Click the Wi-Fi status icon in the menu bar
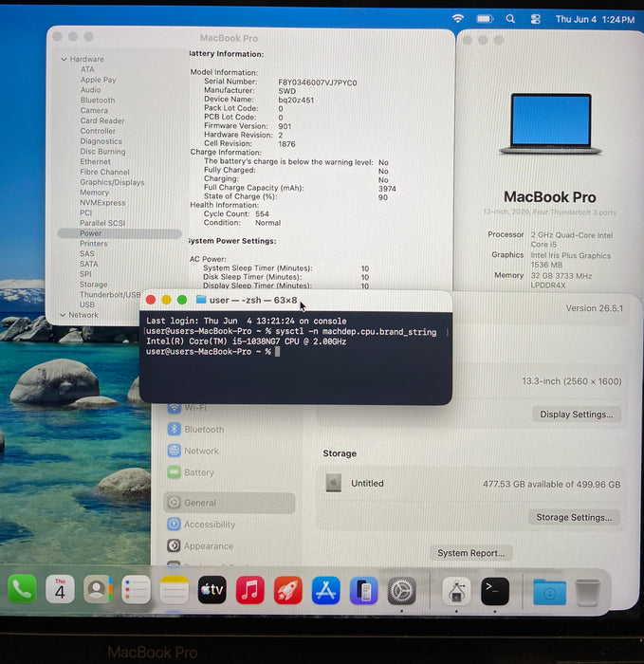 (458, 18)
